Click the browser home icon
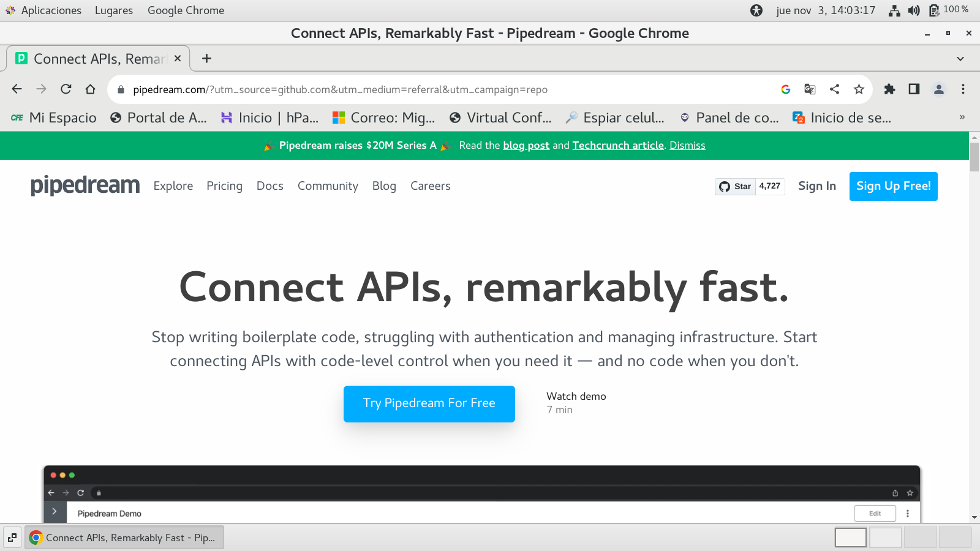This screenshot has width=980, height=551. pos(91,89)
